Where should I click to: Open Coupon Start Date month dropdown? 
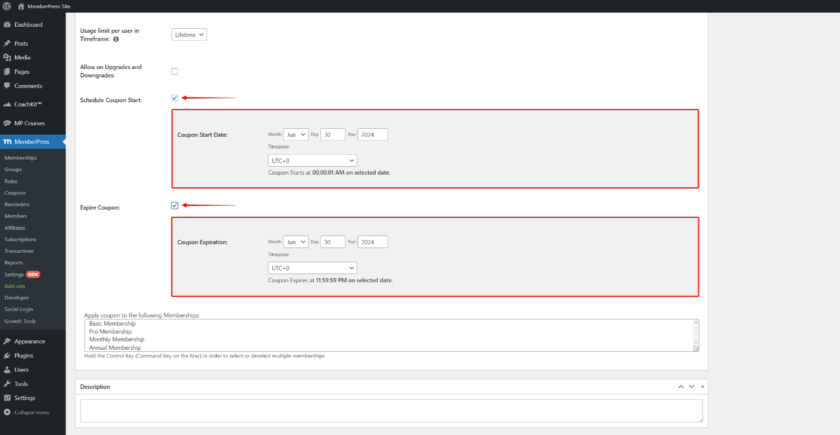click(x=296, y=134)
